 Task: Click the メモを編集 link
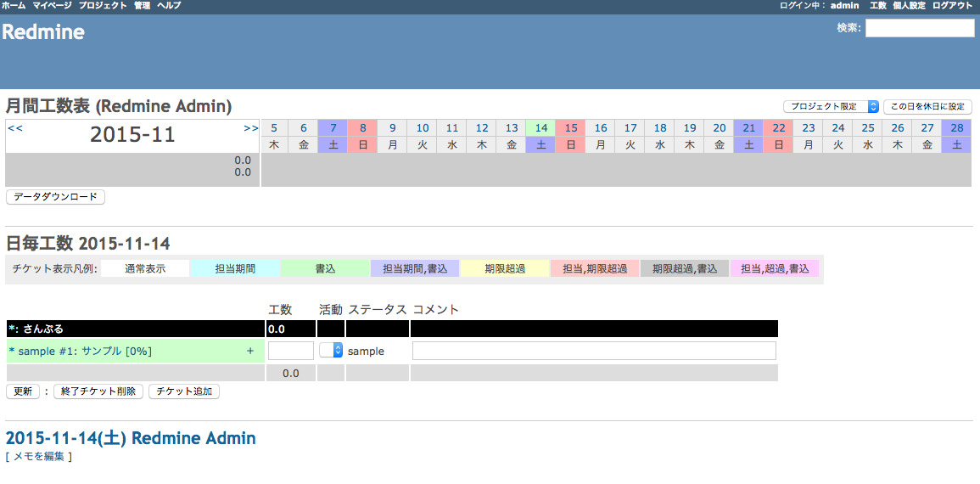tap(39, 457)
